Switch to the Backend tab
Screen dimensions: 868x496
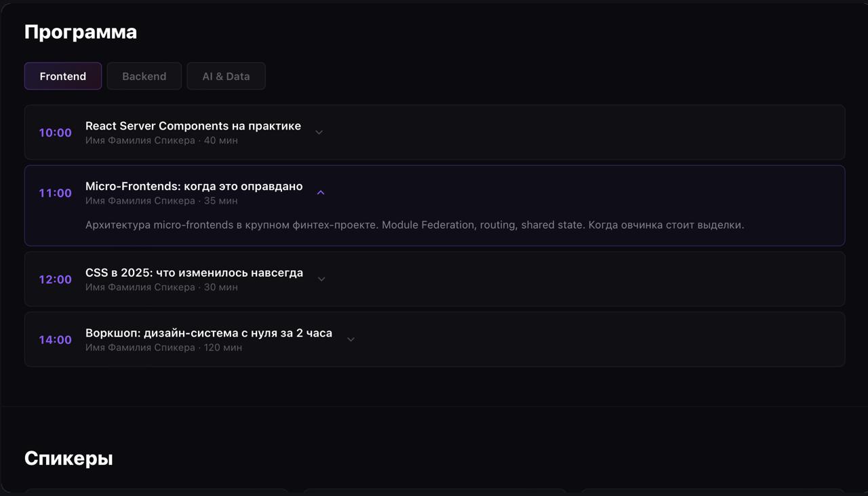(144, 76)
